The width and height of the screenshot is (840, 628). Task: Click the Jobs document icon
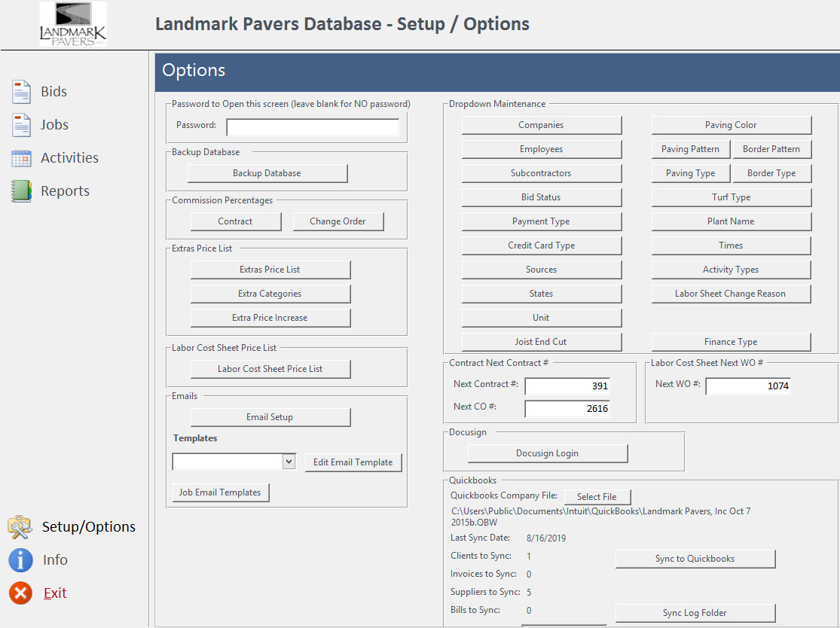[x=21, y=125]
